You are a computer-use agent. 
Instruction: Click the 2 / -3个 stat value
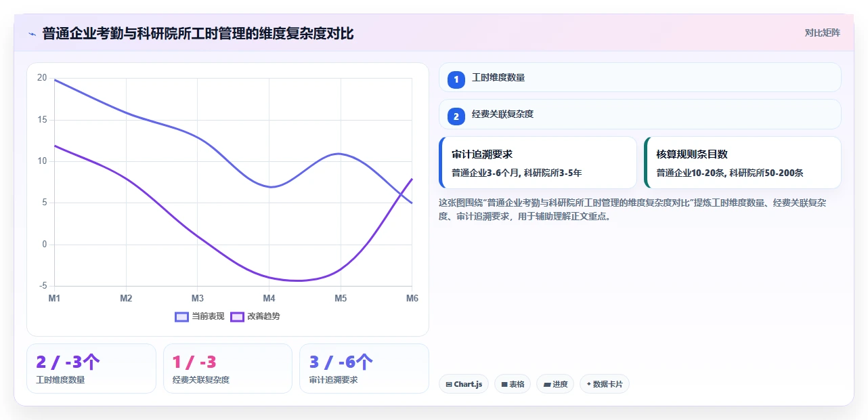68,362
